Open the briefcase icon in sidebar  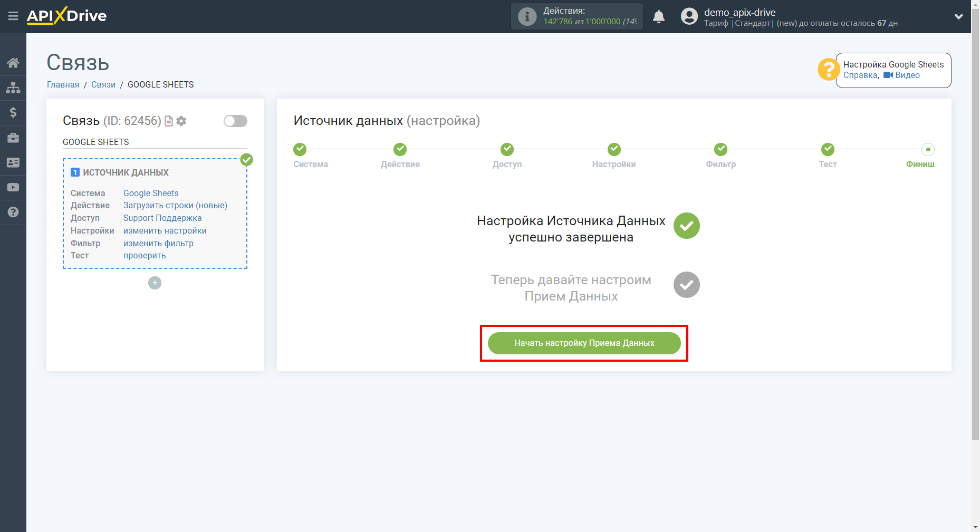coord(13,138)
